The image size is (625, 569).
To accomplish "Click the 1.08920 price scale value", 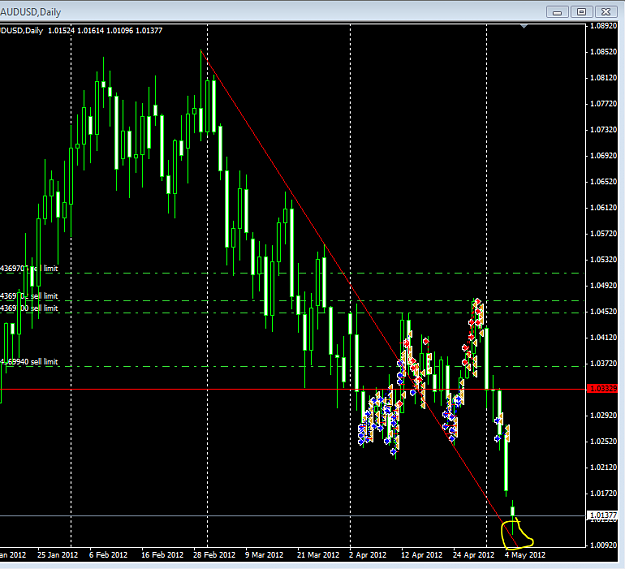I will coord(603,26).
